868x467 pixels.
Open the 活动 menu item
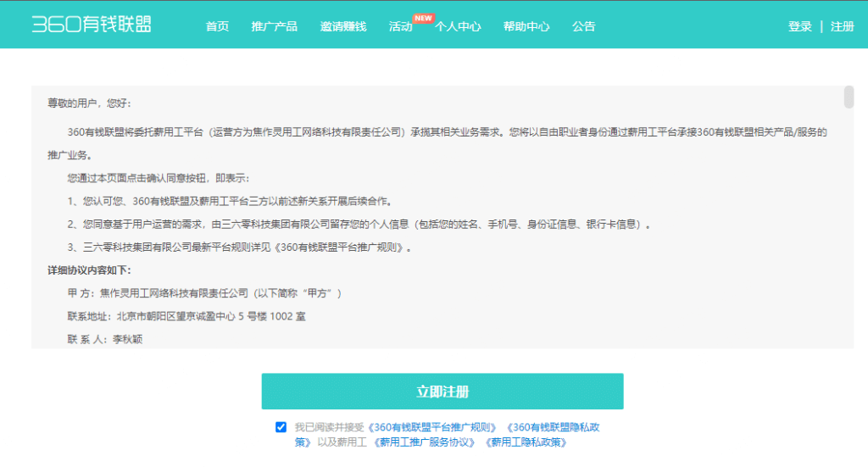point(400,26)
